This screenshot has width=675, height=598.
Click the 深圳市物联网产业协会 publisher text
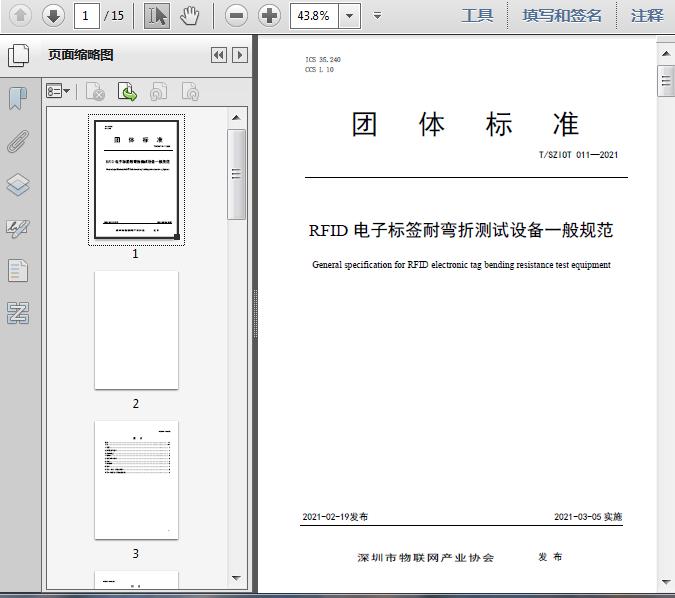click(x=425, y=558)
